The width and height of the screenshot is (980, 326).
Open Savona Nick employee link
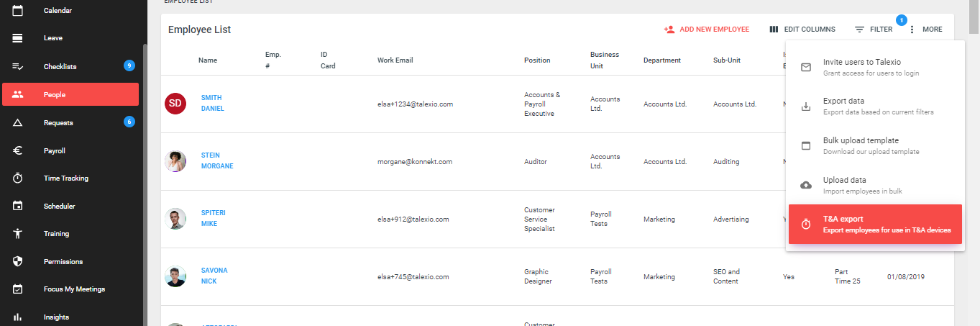(214, 276)
